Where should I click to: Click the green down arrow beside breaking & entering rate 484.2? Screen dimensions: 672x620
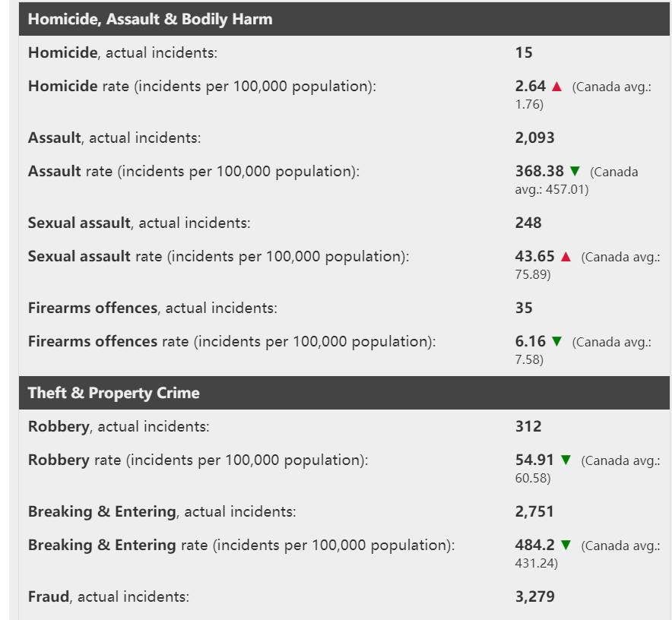(566, 546)
